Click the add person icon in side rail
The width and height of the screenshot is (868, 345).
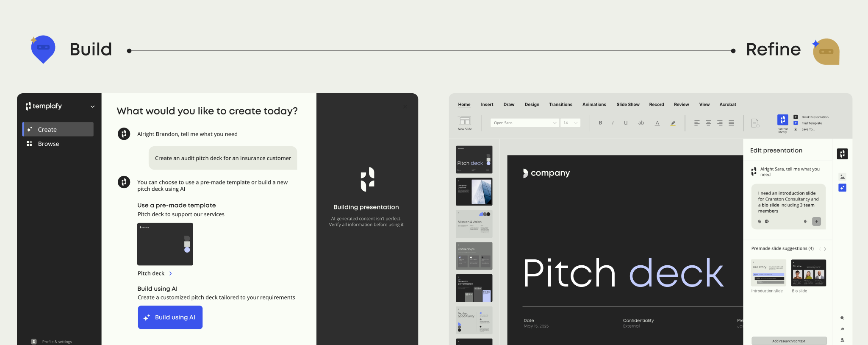(x=842, y=340)
